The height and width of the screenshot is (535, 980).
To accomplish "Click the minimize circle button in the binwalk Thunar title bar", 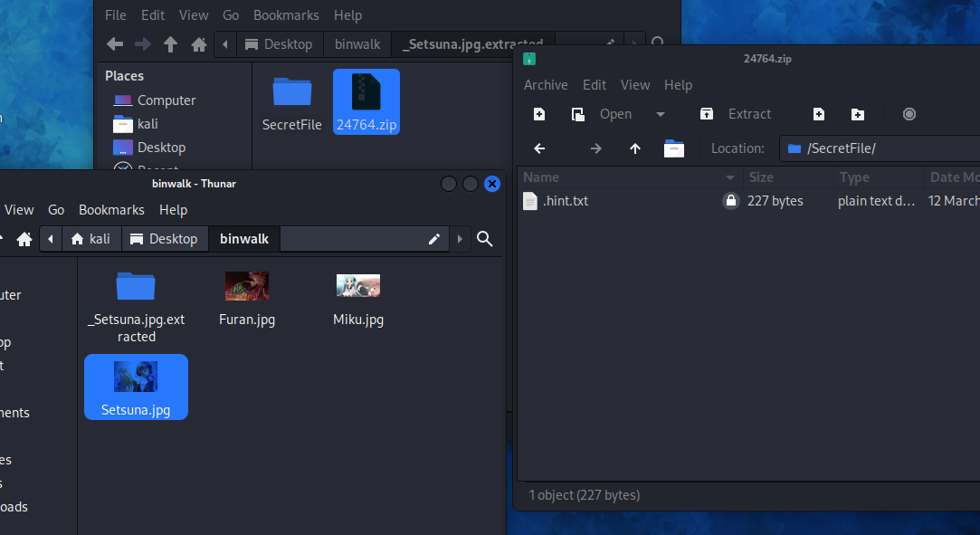I will coord(448,184).
